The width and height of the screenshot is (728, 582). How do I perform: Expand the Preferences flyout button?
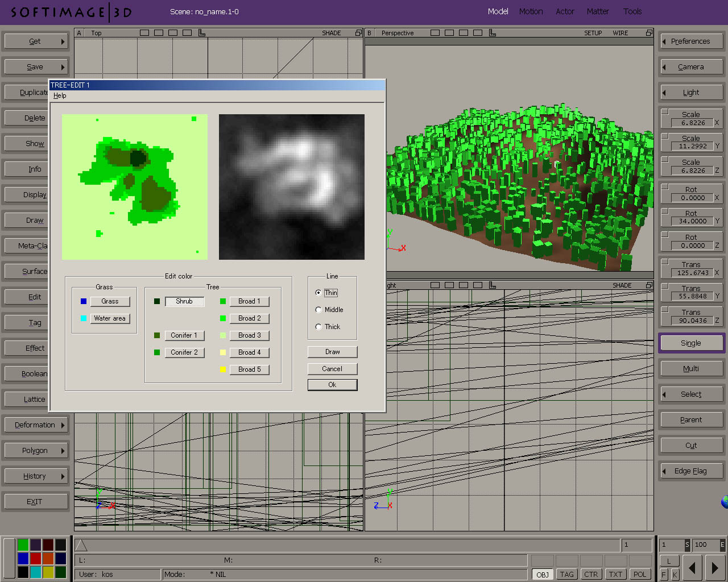690,41
